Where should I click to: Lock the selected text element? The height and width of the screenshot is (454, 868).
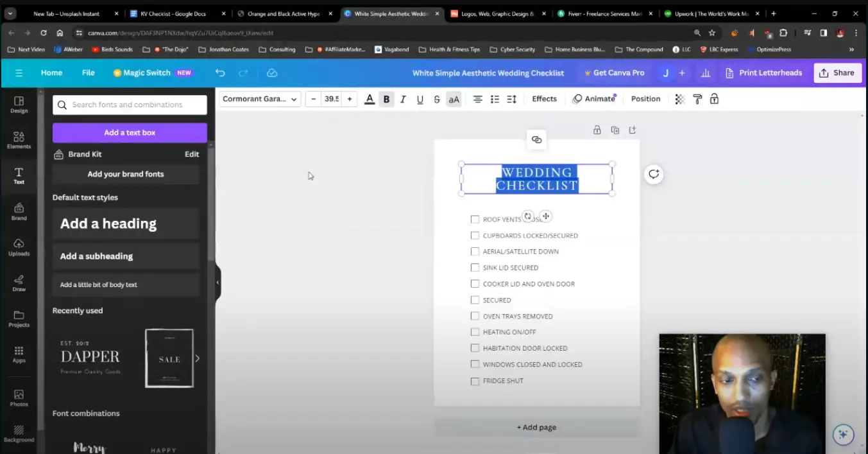[714, 99]
